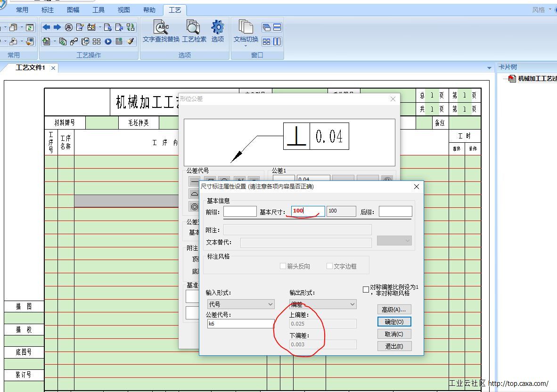Expand the 输入形式 dropdown showing 代号
Viewport: 557px width, 392px height.
(x=241, y=304)
